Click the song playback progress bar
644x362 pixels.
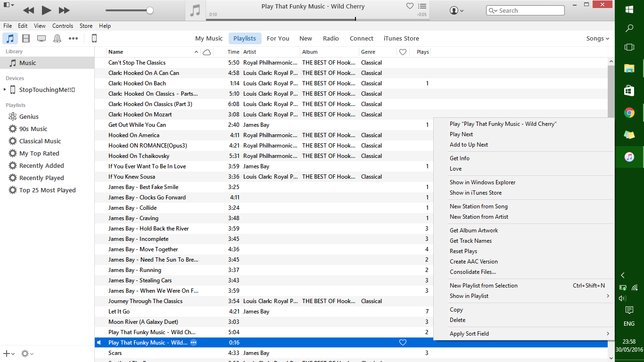[x=318, y=19]
